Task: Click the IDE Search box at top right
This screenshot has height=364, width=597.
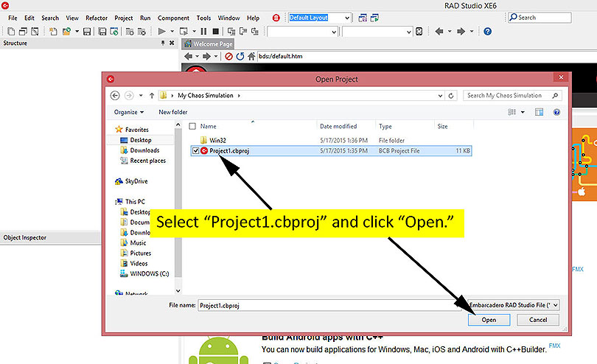Action: (x=540, y=18)
